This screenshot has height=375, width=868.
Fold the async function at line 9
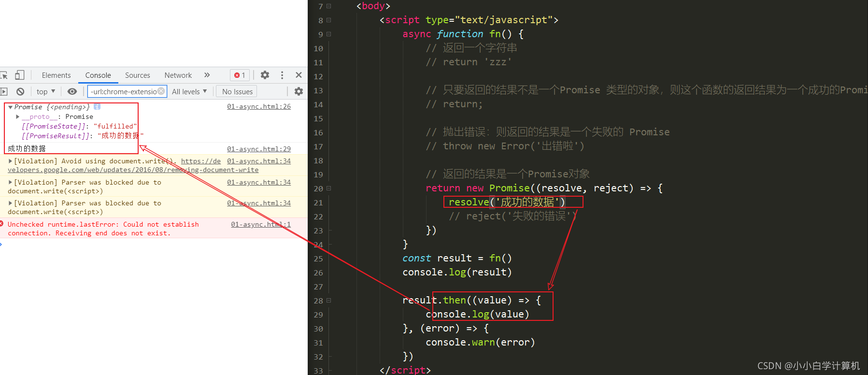pyautogui.click(x=328, y=34)
